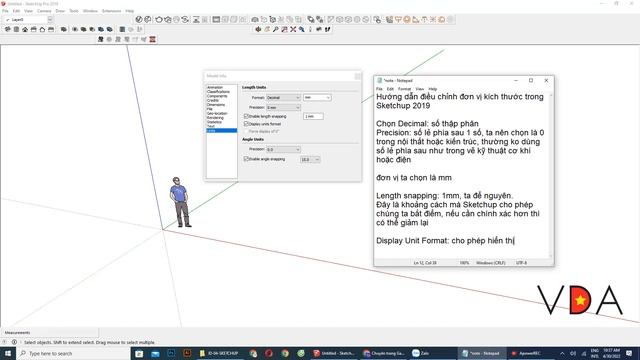Open the Length Units Precision dropdown

click(283, 107)
